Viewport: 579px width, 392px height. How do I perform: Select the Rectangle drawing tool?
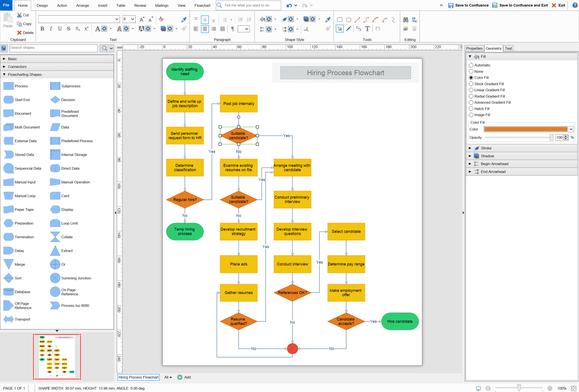[340, 19]
